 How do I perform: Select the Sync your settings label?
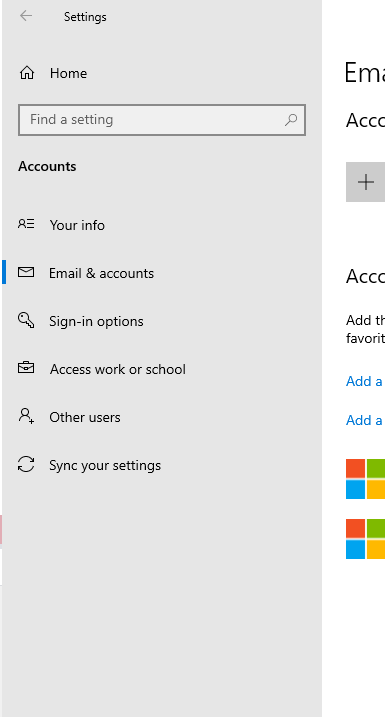(x=105, y=466)
